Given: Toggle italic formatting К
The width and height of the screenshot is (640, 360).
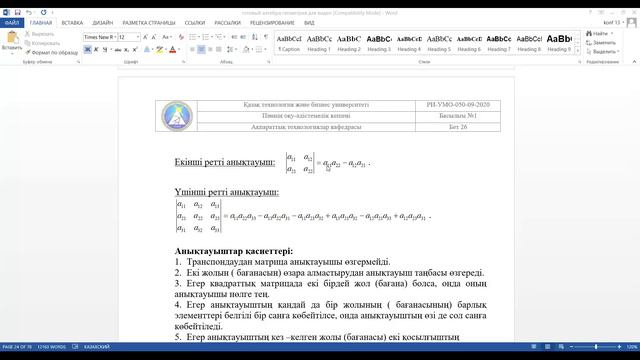Looking at the screenshot, I should coord(96,49).
